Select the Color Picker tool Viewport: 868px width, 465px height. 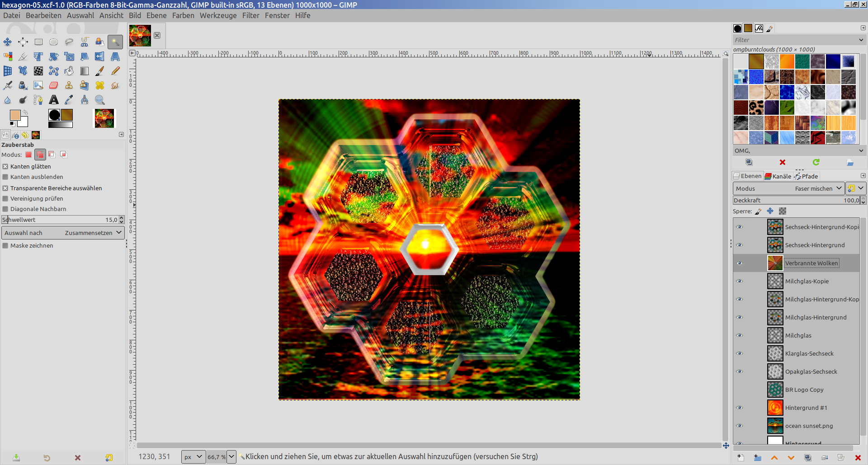69,100
